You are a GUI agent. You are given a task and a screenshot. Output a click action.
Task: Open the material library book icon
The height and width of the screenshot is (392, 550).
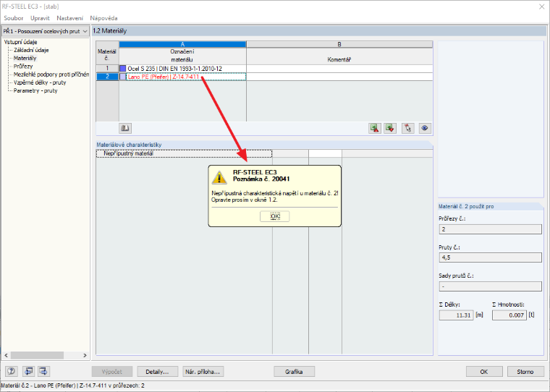point(125,128)
